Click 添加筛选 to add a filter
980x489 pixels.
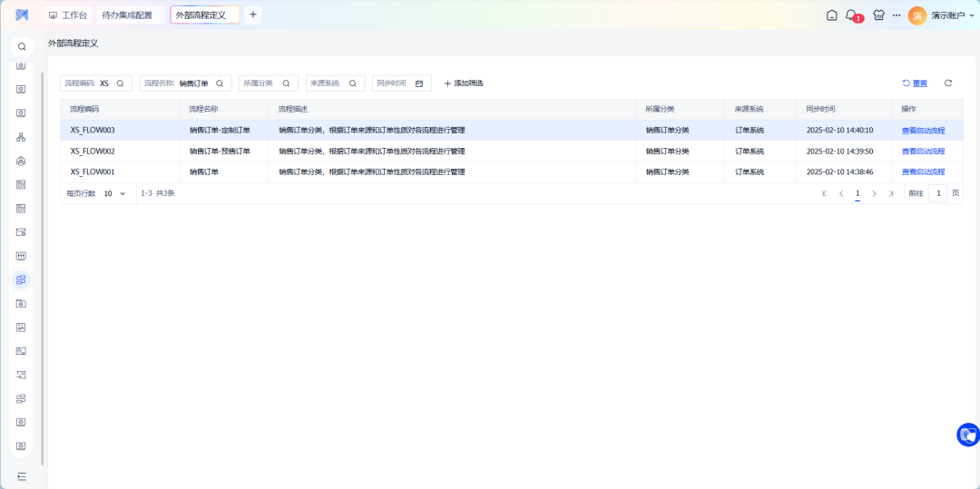(464, 83)
